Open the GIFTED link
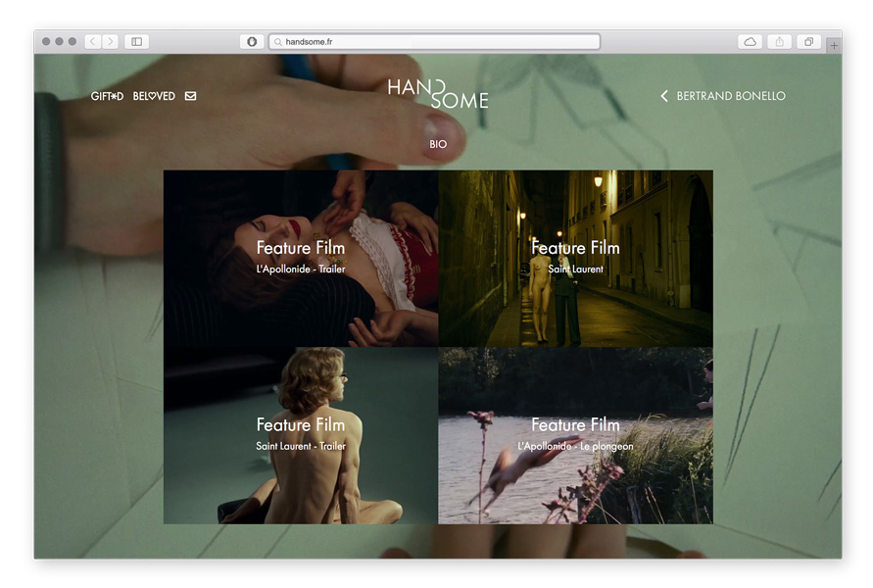This screenshot has width=873, height=588. pos(107,96)
